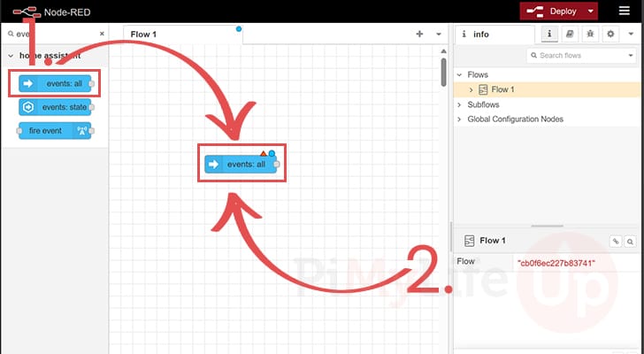
Task: Click the Flow 1 heading in the info panel
Action: pos(493,241)
